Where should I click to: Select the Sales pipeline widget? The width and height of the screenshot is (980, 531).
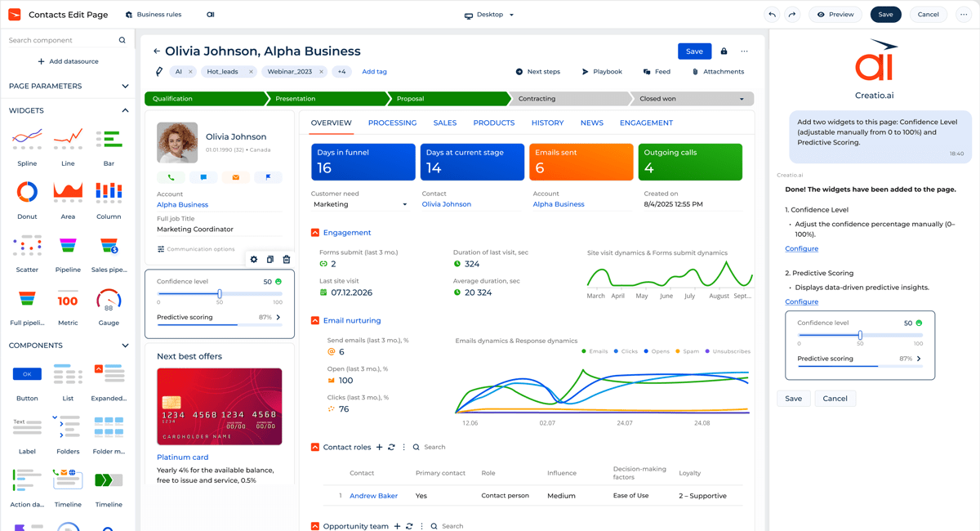[x=109, y=247]
